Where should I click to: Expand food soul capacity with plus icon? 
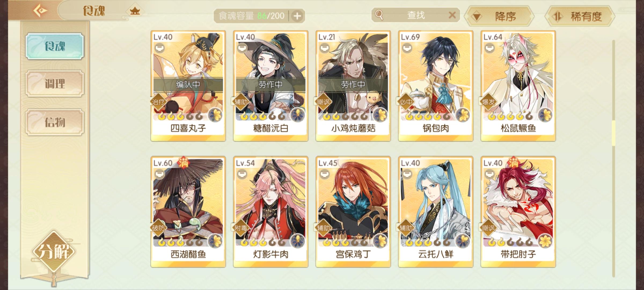tap(297, 16)
